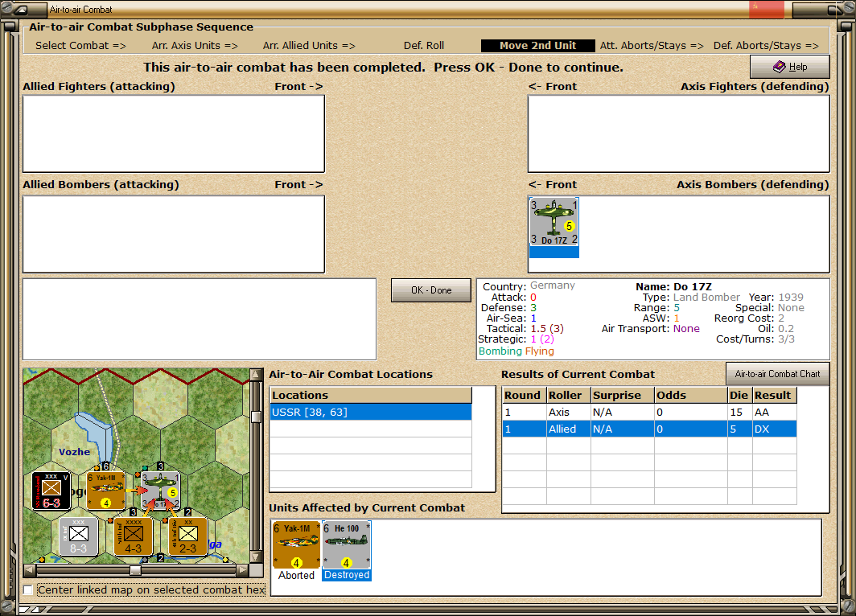Image resolution: width=856 pixels, height=616 pixels.
Task: Open the Help book icon
Action: click(x=779, y=67)
